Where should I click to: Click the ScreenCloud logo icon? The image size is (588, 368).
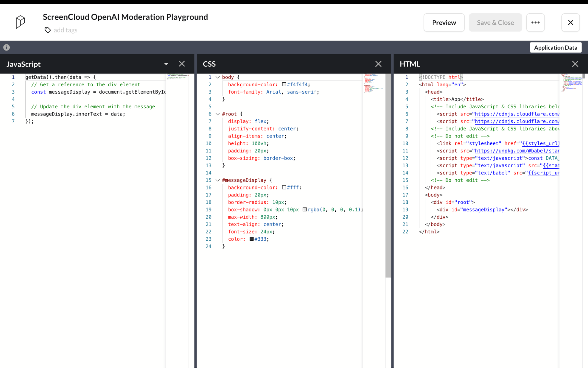click(20, 22)
